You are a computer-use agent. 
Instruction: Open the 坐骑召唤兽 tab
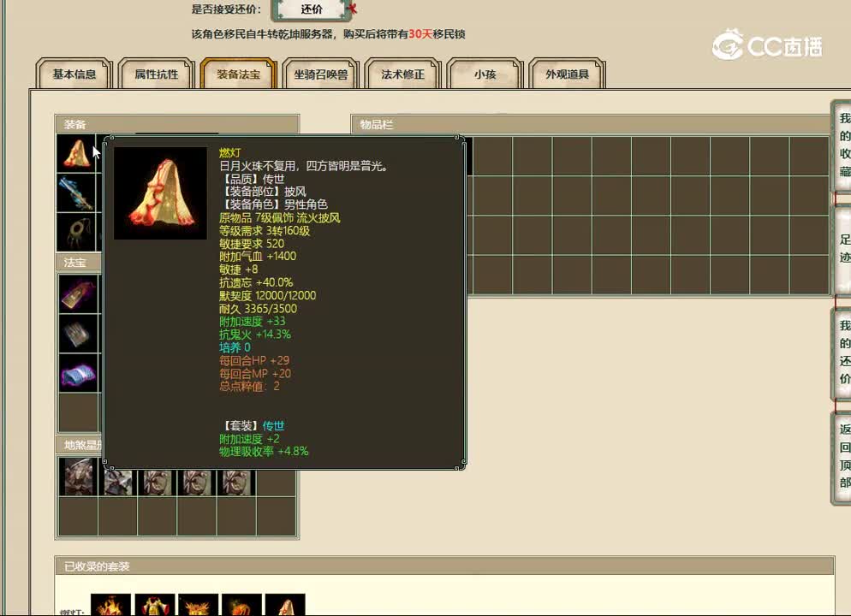point(321,74)
